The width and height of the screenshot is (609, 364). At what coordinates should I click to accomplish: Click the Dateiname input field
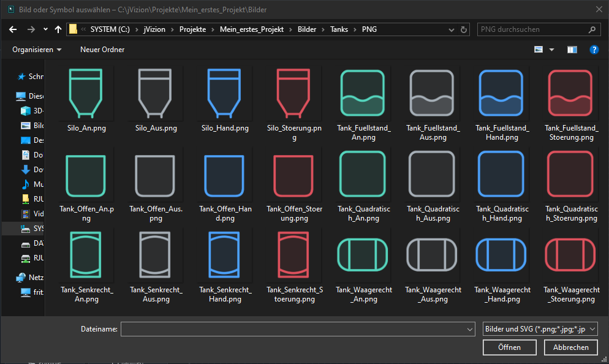point(298,330)
